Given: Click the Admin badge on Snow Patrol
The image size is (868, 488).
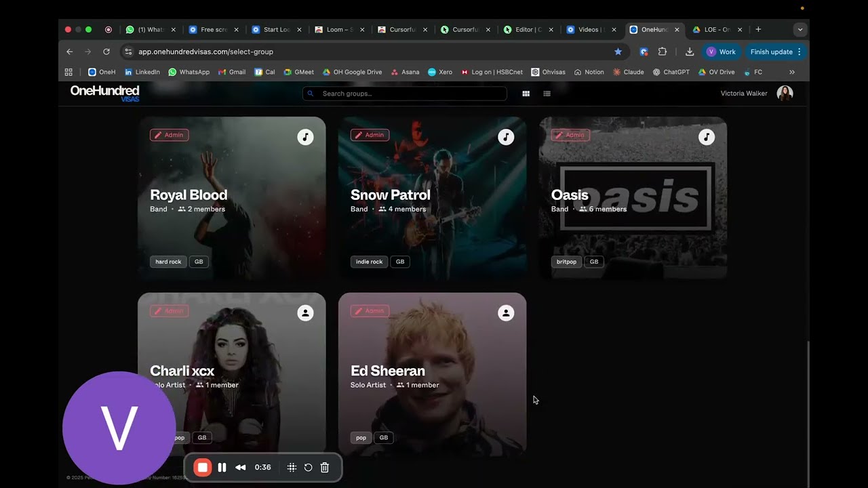Looking at the screenshot, I should [370, 135].
